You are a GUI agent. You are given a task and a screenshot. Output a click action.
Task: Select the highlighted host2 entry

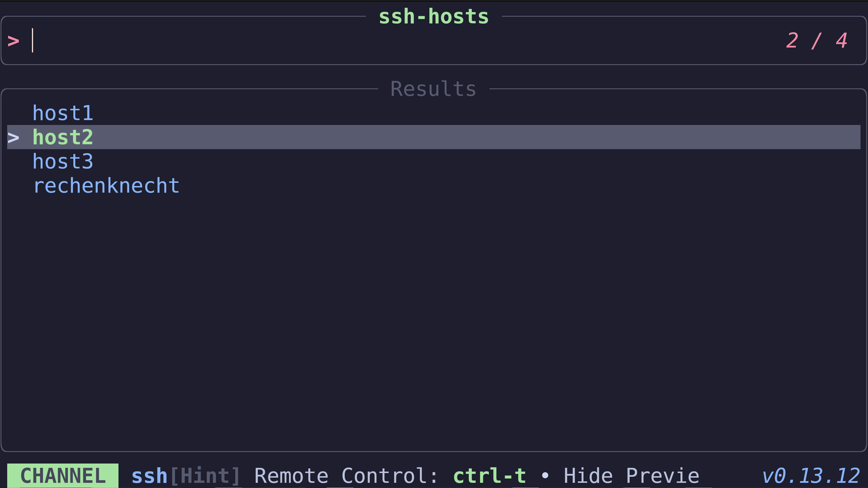tap(63, 136)
